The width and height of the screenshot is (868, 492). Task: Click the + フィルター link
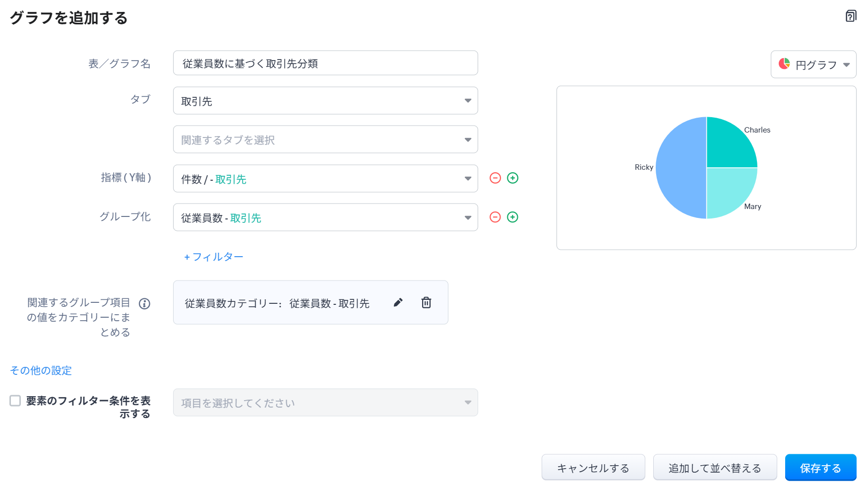(x=214, y=257)
